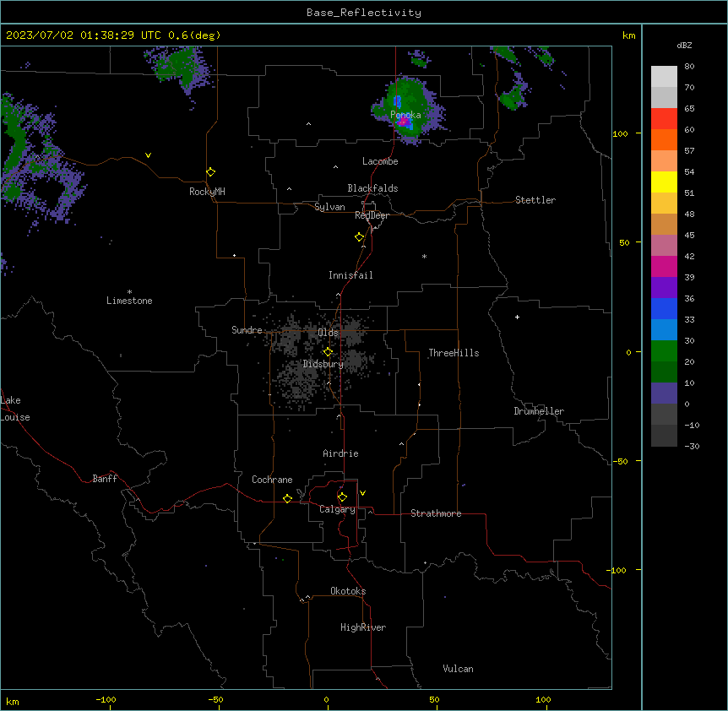
Task: Select the orange 57-60 dBZ legend swatch
Action: point(664,139)
